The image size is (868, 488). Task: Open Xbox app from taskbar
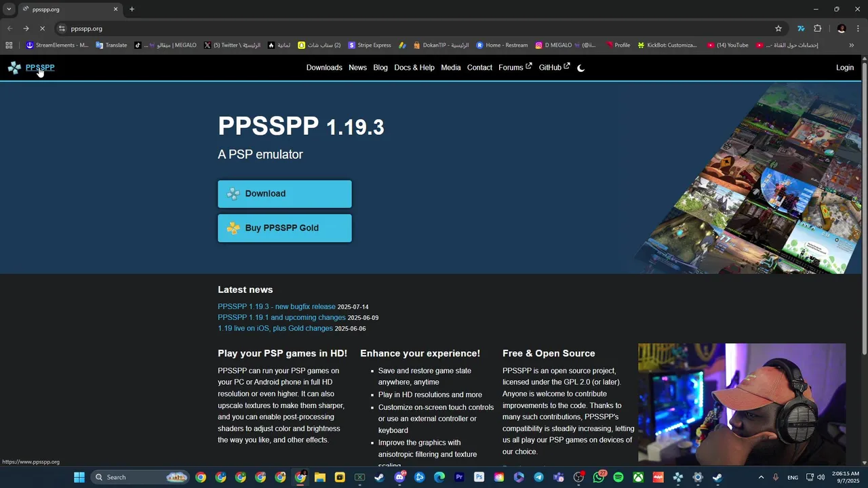click(638, 477)
